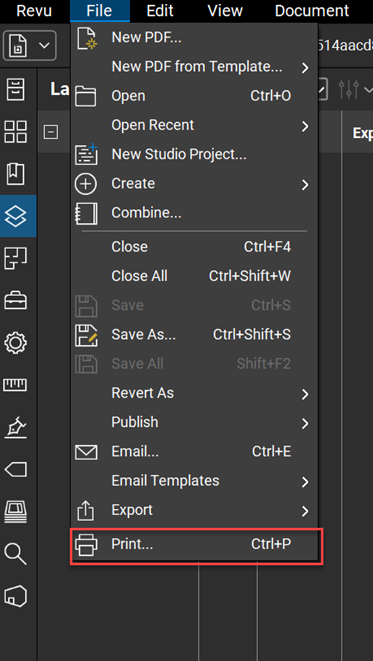Choose Open from the File menu
This screenshot has width=373, height=661.
194,96
